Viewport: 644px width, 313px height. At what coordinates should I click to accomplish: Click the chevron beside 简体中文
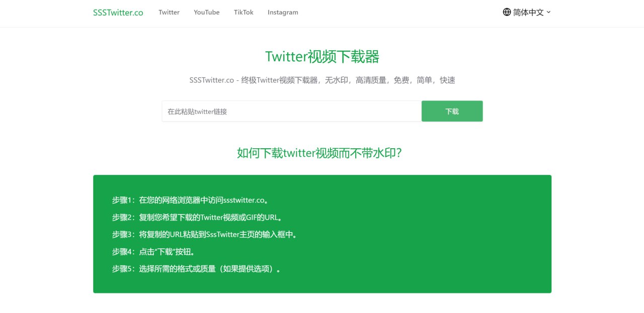tap(548, 12)
